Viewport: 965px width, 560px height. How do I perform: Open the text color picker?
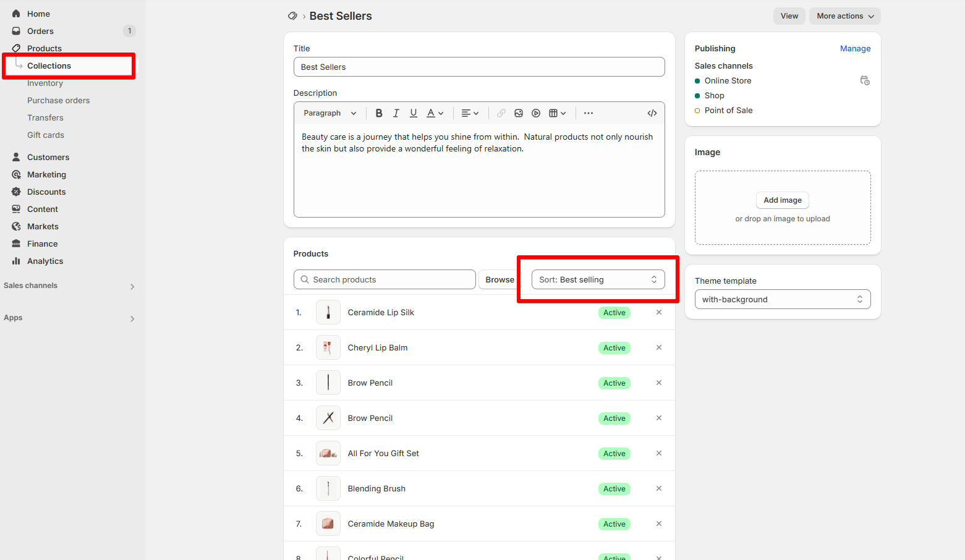click(x=435, y=113)
